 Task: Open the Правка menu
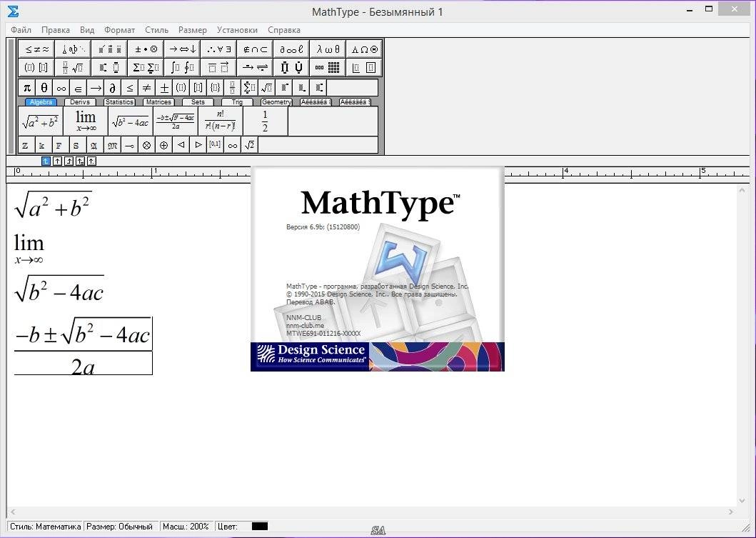pos(56,30)
